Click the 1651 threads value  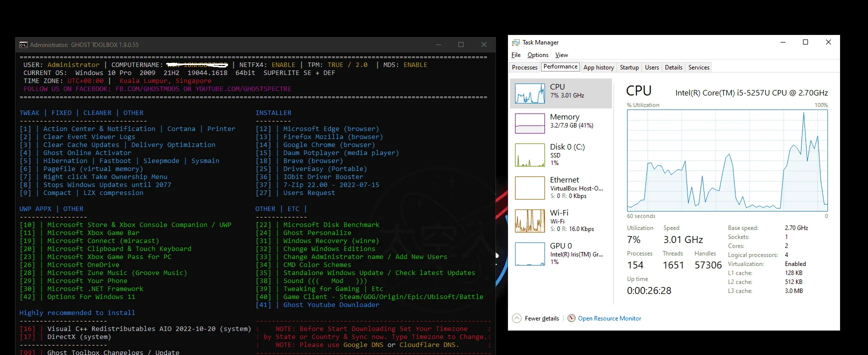point(673,265)
